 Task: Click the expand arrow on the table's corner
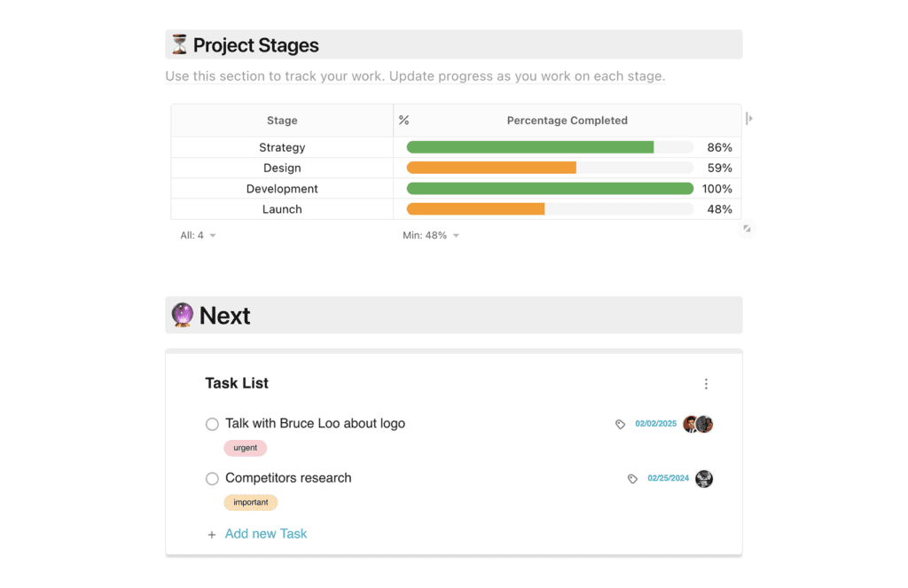[x=748, y=229]
